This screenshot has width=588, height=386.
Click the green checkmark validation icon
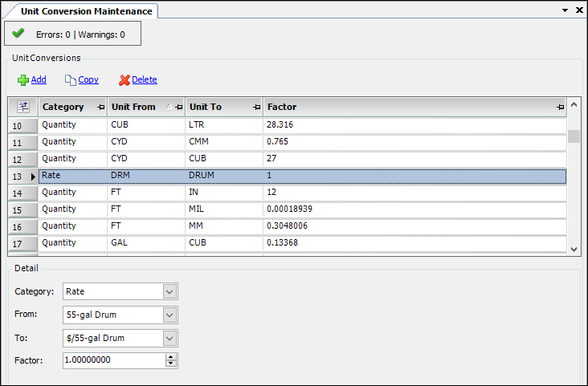tap(18, 34)
